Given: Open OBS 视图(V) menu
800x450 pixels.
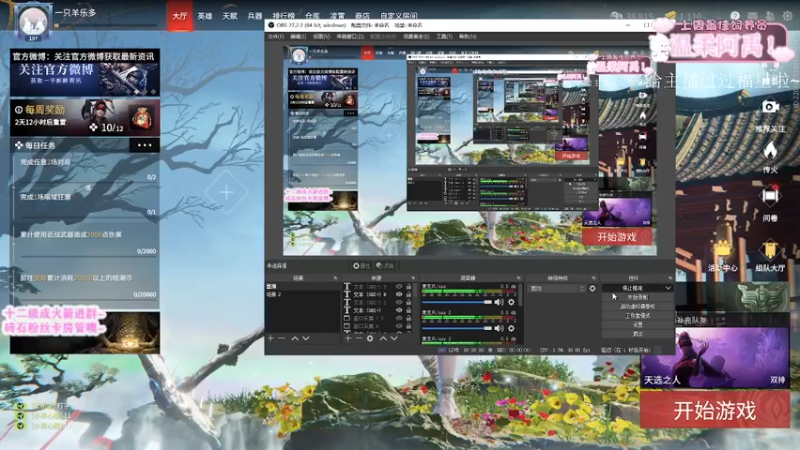Looking at the screenshot, I should click(x=321, y=37).
